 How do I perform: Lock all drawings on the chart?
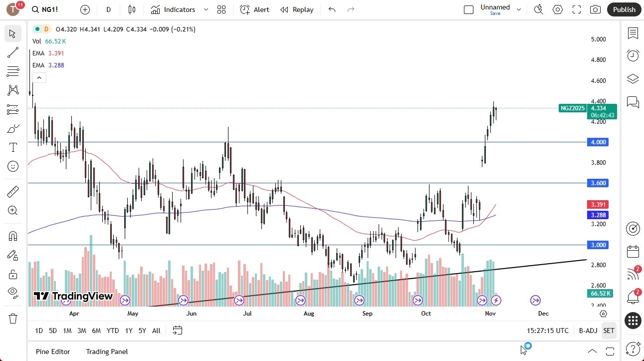[12, 274]
